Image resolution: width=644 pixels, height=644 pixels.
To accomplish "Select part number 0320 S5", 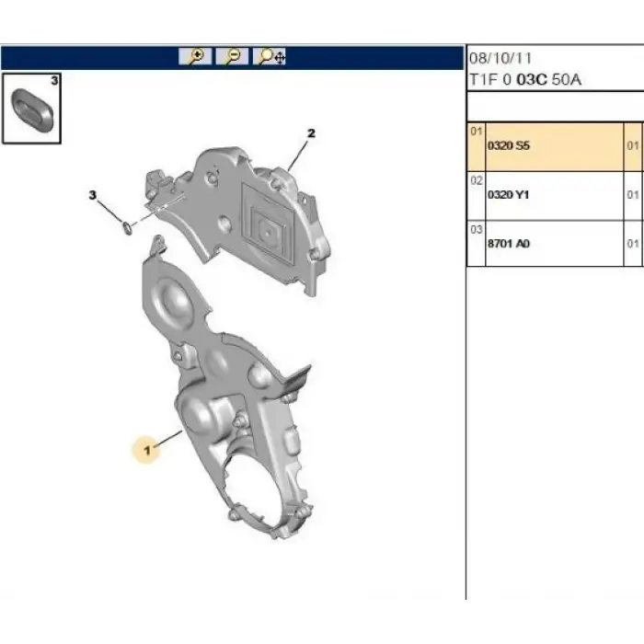I will point(509,145).
